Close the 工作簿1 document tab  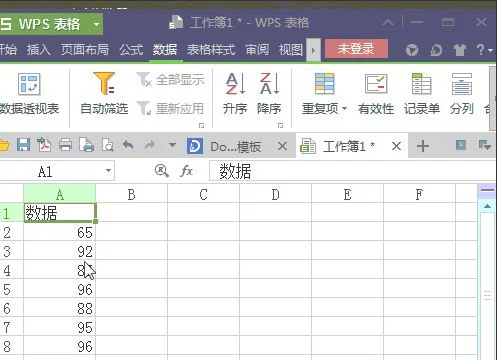coord(396,146)
